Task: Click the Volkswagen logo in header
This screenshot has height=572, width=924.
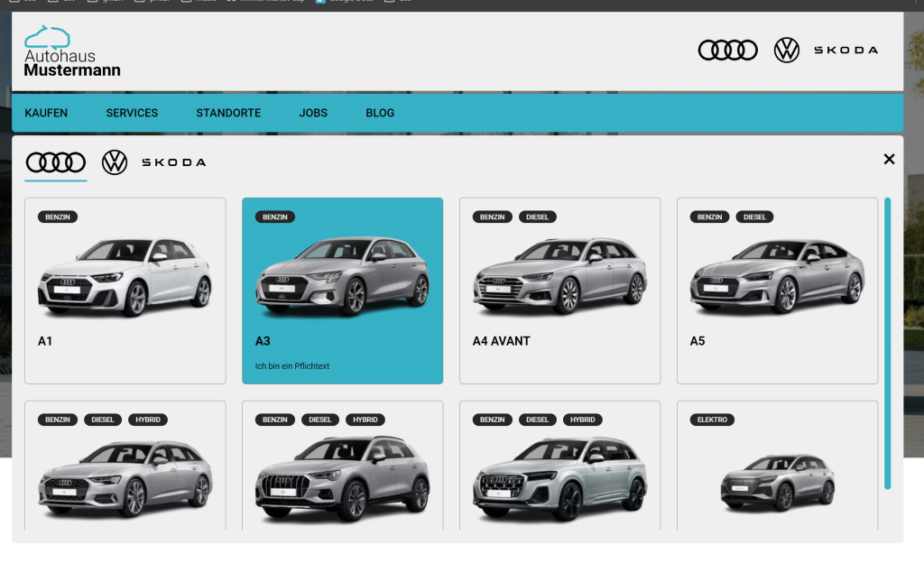Action: point(786,51)
